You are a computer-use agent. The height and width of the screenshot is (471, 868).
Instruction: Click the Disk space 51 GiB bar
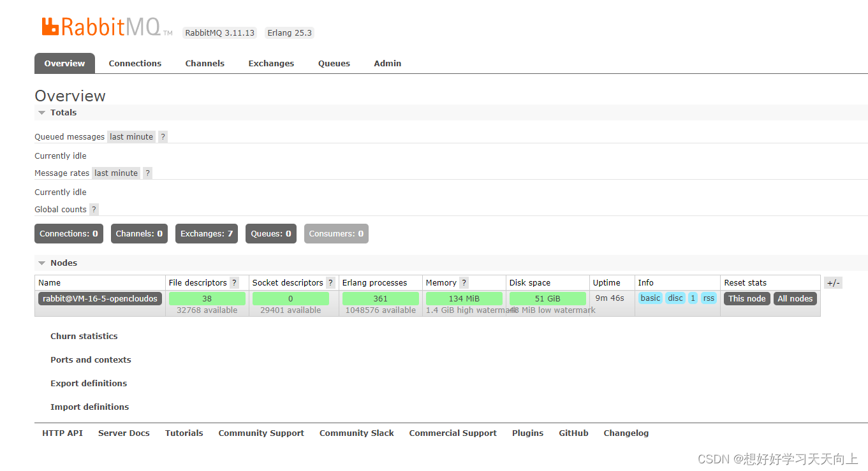coord(548,299)
